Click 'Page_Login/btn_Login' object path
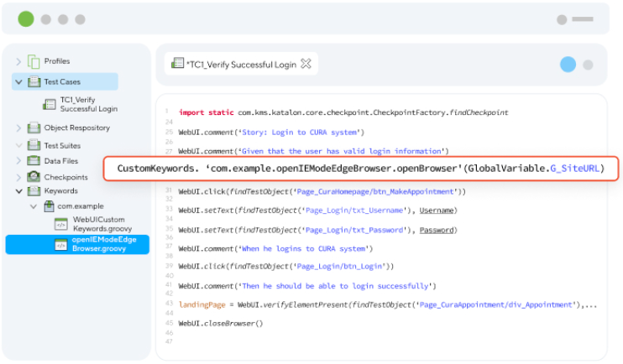 click(x=339, y=267)
